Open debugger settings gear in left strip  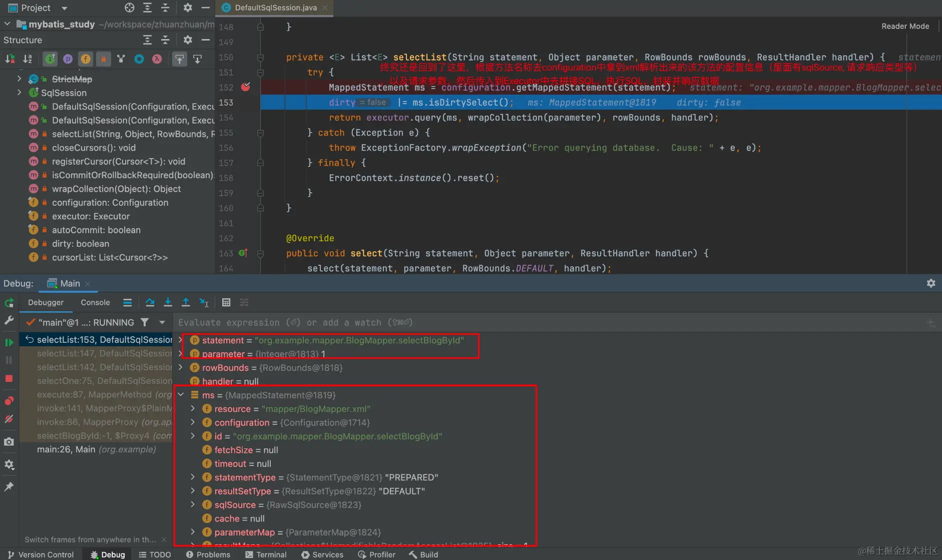pyautogui.click(x=9, y=464)
